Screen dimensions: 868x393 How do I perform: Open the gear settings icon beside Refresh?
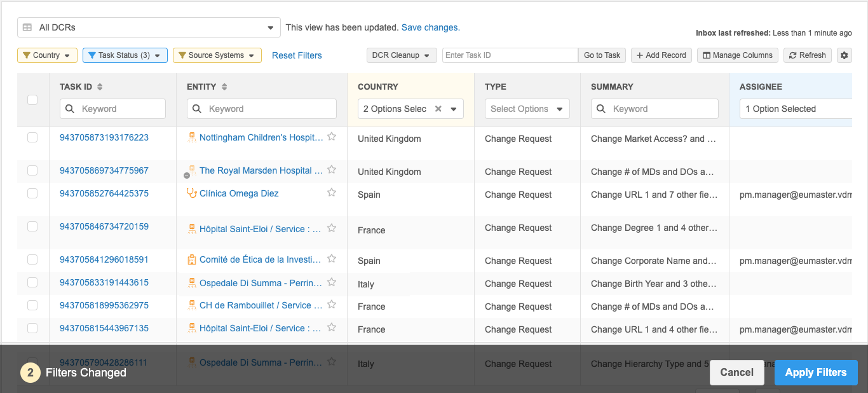coord(844,55)
